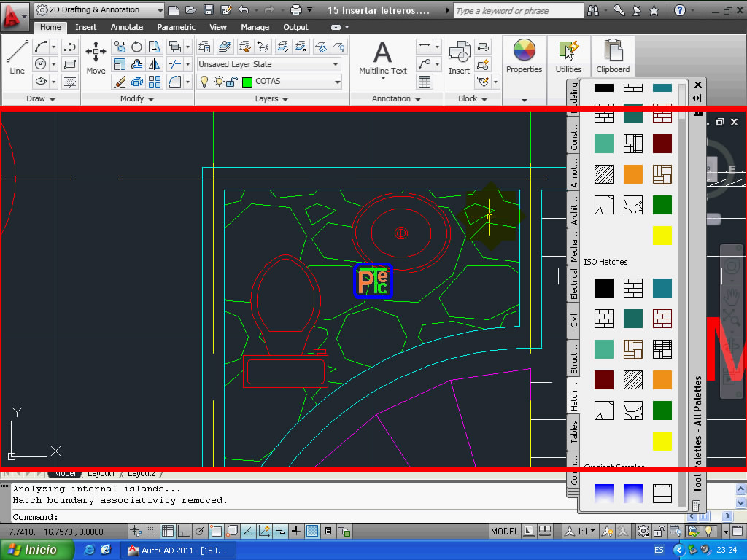747x560 pixels.
Task: Toggle Object Snap in status bar
Action: point(216,531)
